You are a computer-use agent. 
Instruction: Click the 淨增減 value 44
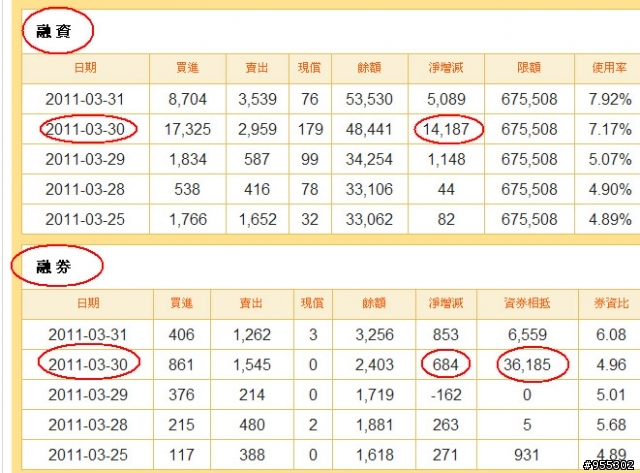tap(446, 189)
